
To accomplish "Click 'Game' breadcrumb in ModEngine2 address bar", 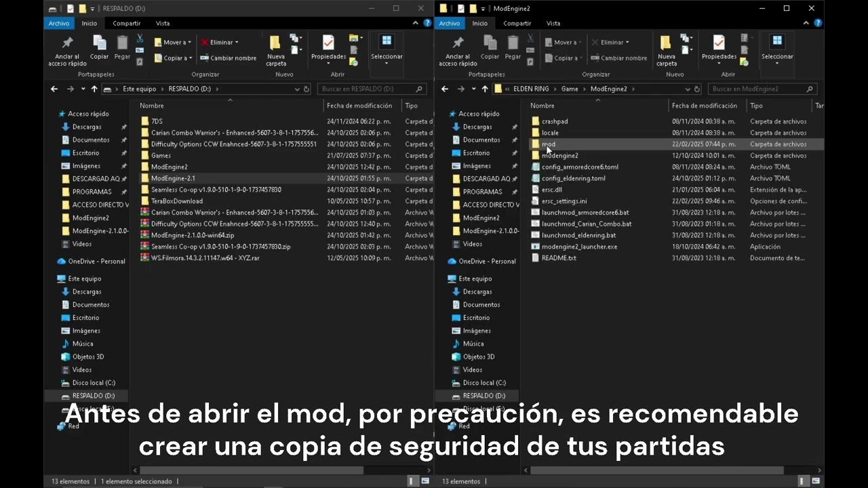I will click(x=570, y=89).
